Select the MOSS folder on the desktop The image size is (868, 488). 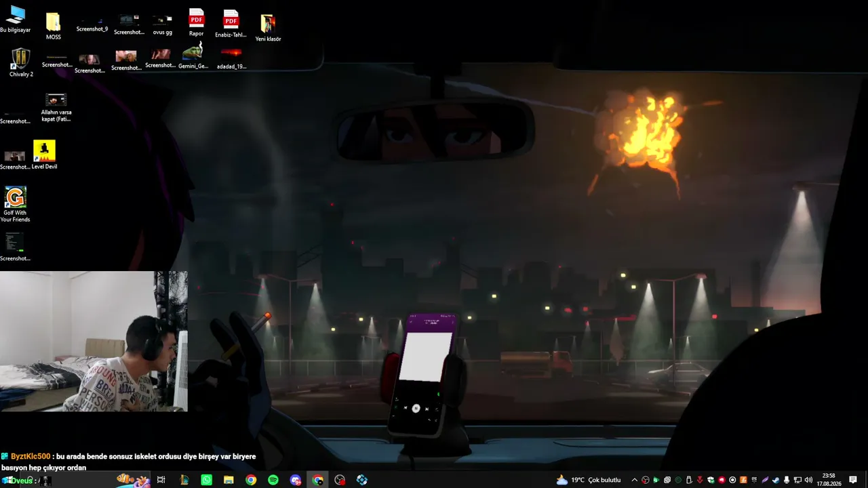tap(53, 25)
